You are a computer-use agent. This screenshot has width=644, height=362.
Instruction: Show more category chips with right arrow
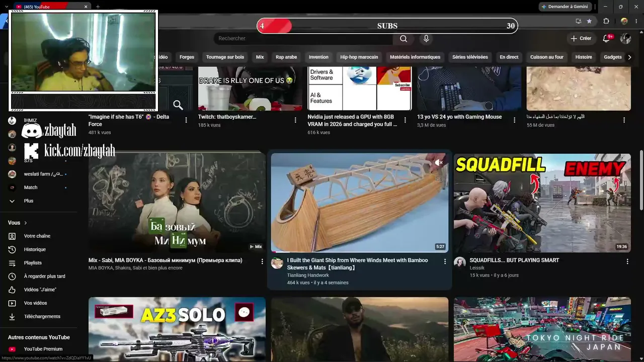(629, 57)
